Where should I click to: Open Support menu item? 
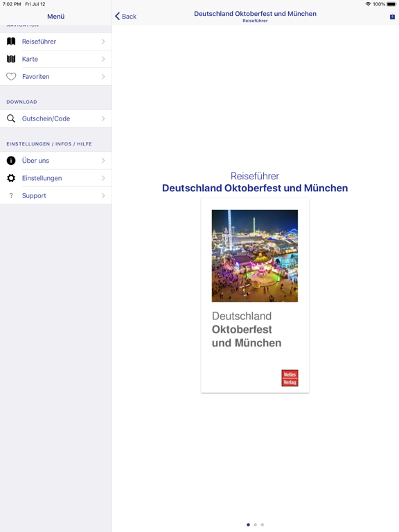[x=55, y=196]
